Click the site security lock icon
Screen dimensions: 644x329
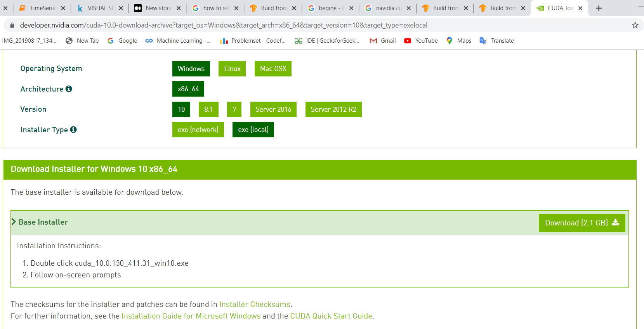[x=12, y=25]
